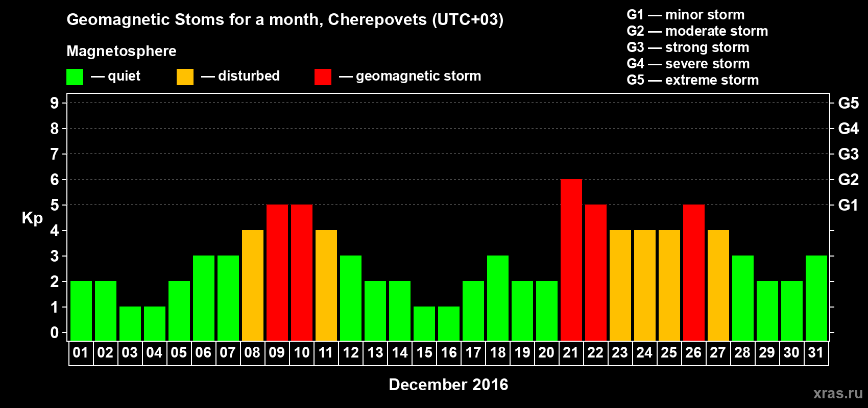The image size is (868, 408).
Task: Click the orange disturbed legend swatch
Action: tap(185, 77)
